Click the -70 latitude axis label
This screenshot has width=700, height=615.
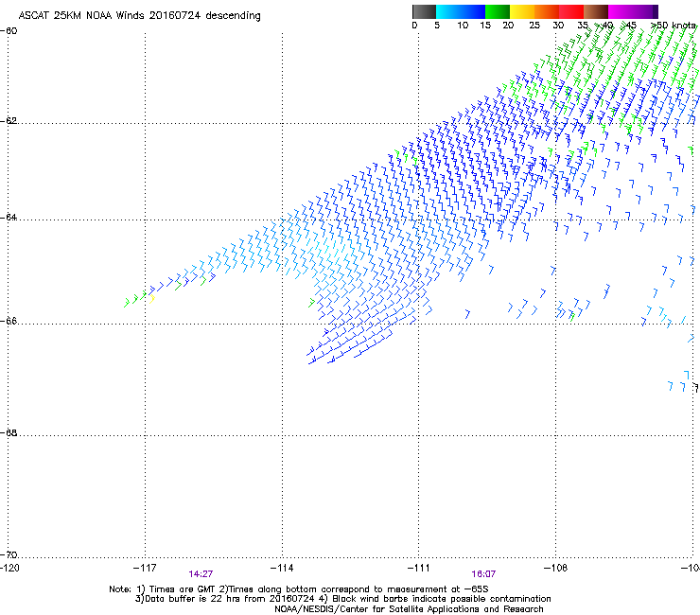tap(9, 554)
